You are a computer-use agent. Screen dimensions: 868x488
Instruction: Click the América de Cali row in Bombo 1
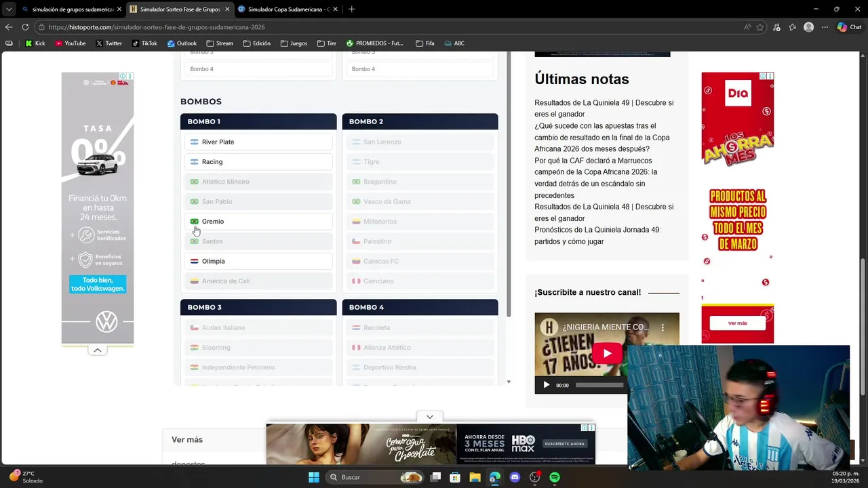point(258,281)
